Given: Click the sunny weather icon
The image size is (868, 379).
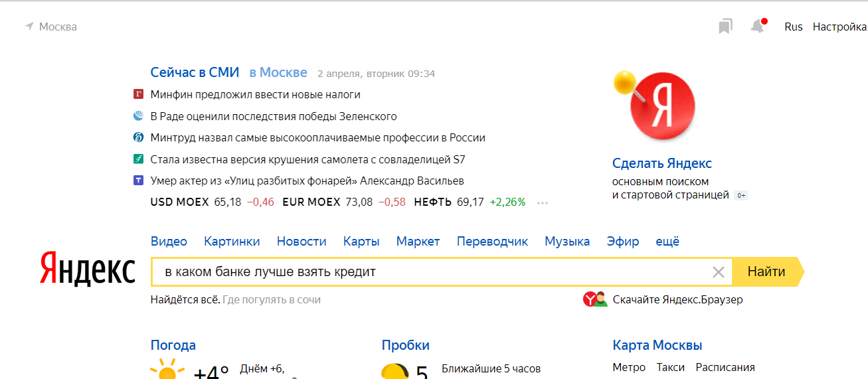Looking at the screenshot, I should [167, 370].
